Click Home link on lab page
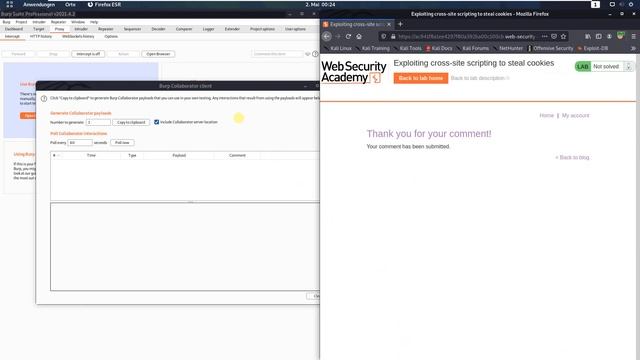The image size is (640, 360). [547, 116]
